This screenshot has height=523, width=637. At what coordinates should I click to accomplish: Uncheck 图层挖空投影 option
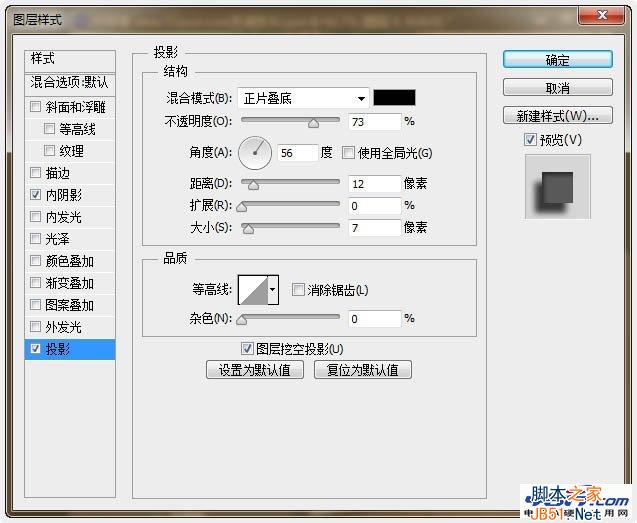click(x=247, y=348)
